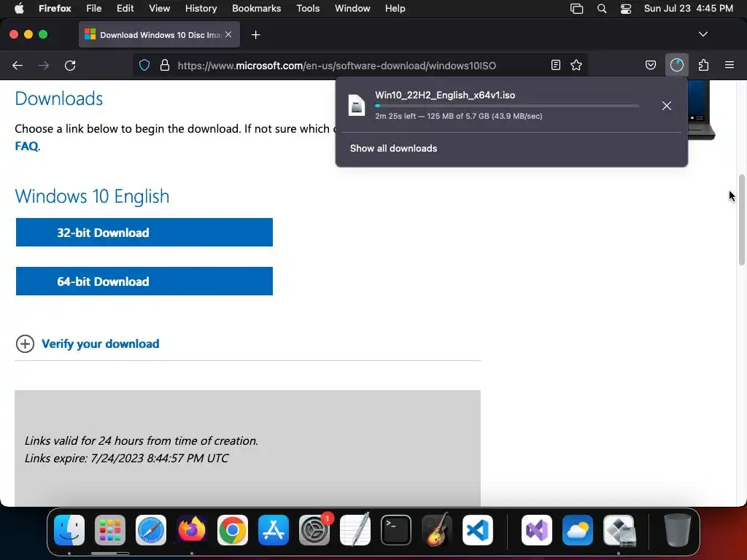
Task: Click the Win10_22H2_English_x64v1.iso file name
Action: (x=445, y=96)
